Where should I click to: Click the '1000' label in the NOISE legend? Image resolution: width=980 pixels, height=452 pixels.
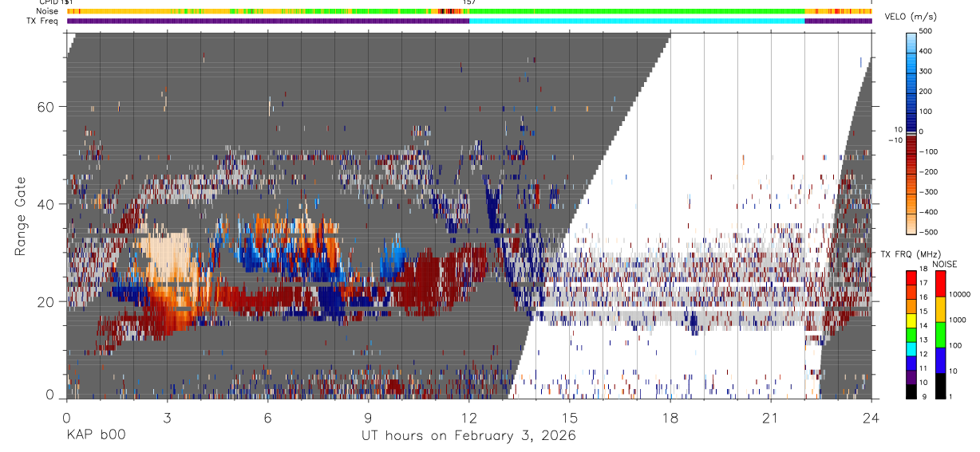click(958, 320)
